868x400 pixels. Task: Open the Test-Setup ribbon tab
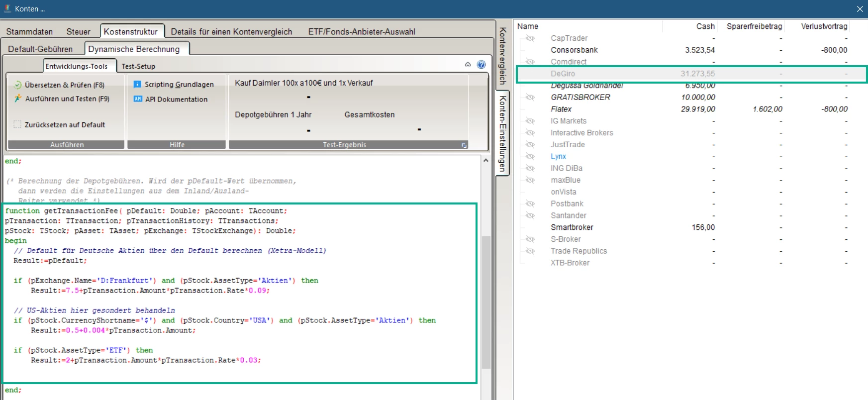pyautogui.click(x=138, y=66)
